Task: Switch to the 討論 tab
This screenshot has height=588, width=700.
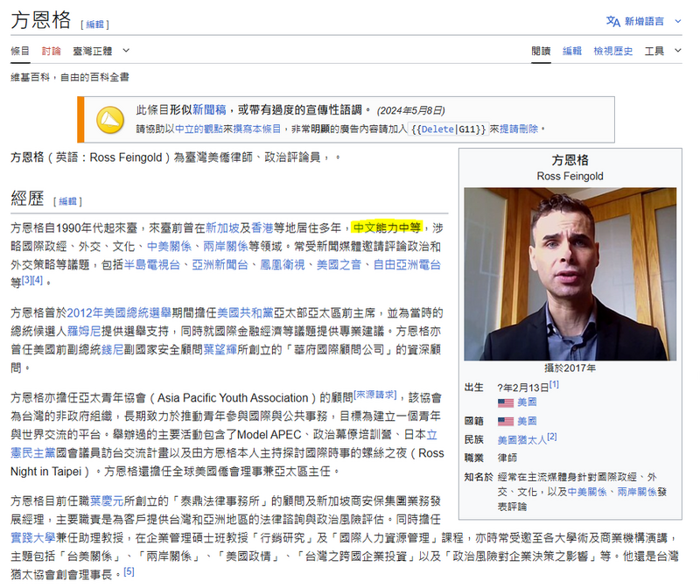Action: (49, 51)
